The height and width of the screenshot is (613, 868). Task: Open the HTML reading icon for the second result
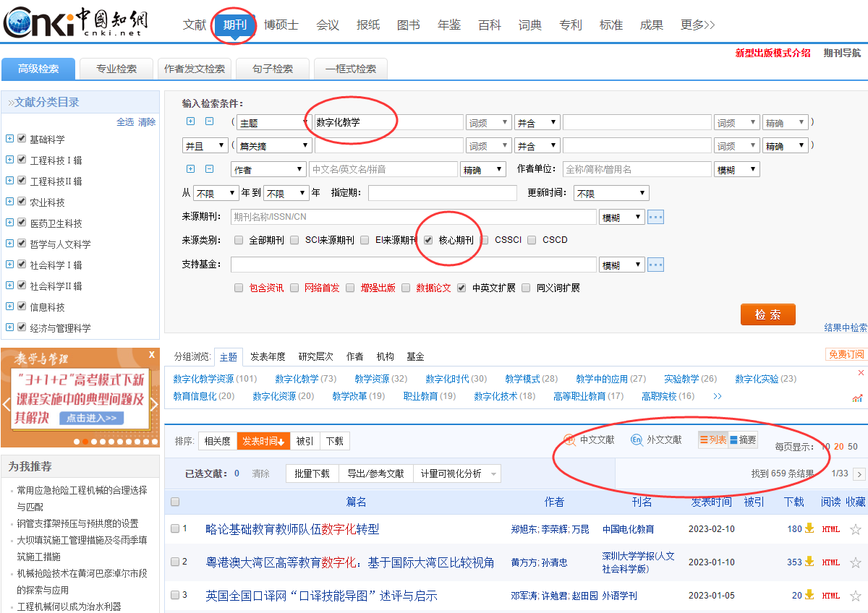[x=831, y=562]
